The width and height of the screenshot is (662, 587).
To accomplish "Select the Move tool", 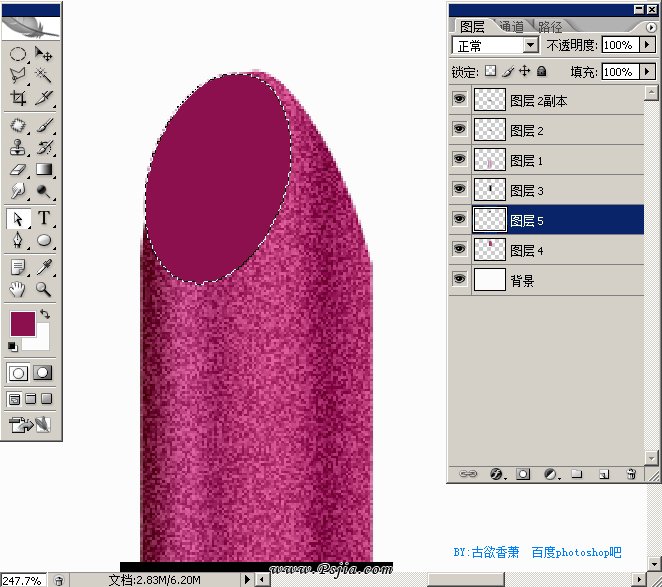I will point(43,54).
